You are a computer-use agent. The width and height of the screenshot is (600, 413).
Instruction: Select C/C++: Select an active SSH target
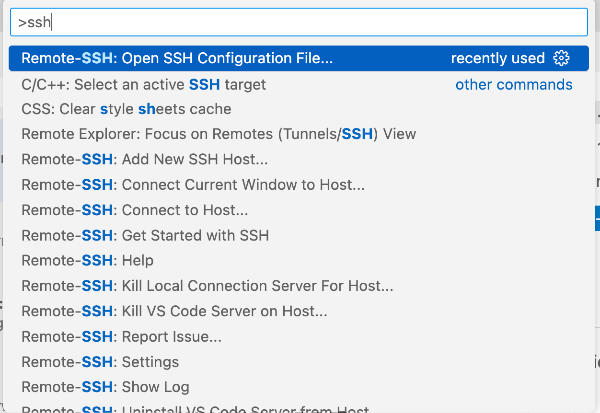pyautogui.click(x=299, y=85)
